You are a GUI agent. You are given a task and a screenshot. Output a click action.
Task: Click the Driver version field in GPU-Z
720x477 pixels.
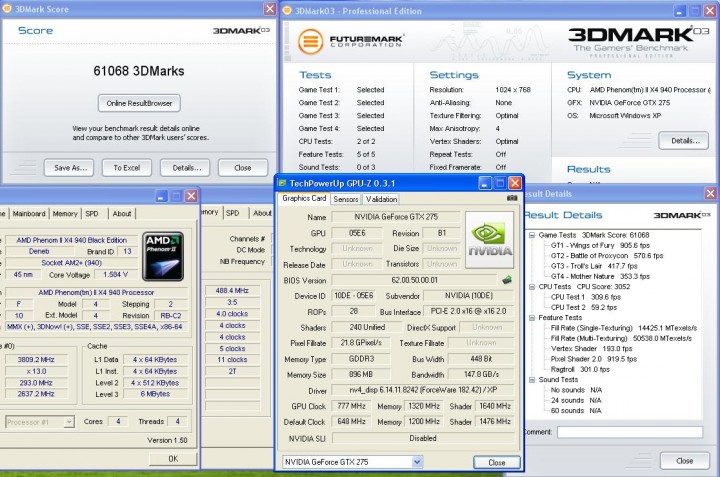422,390
